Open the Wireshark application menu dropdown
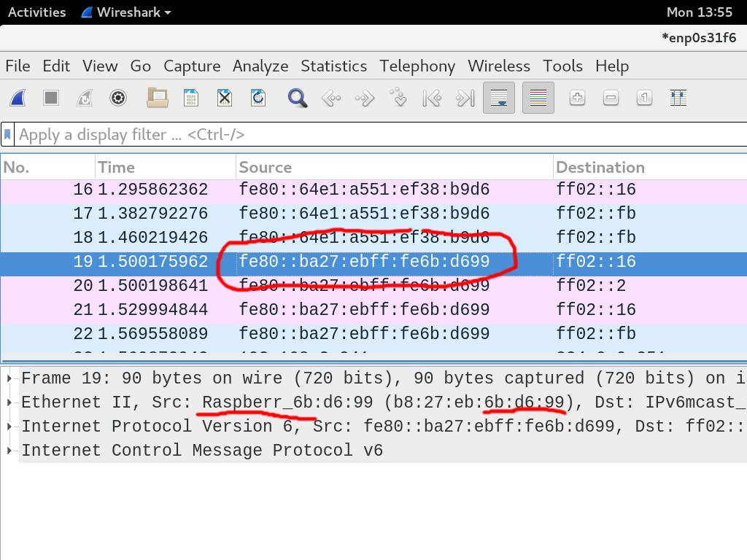Screen dimensions: 747x560 (126, 12)
